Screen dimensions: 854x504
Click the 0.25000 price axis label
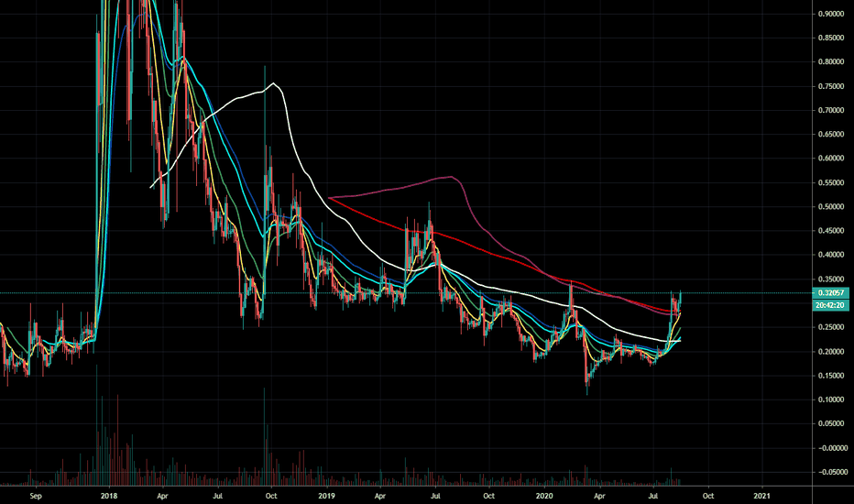(832, 327)
